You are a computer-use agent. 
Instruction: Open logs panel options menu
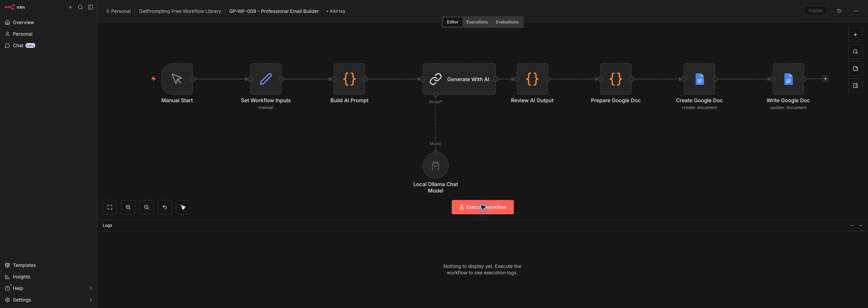(x=852, y=225)
